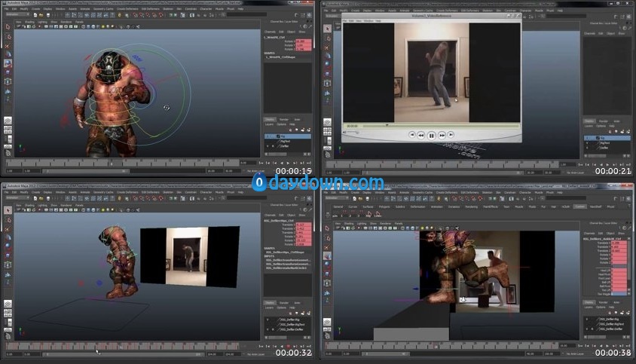Select Universal Manipulator in the 00:00:15 window
The width and height of the screenshot is (636, 364).
point(8,81)
